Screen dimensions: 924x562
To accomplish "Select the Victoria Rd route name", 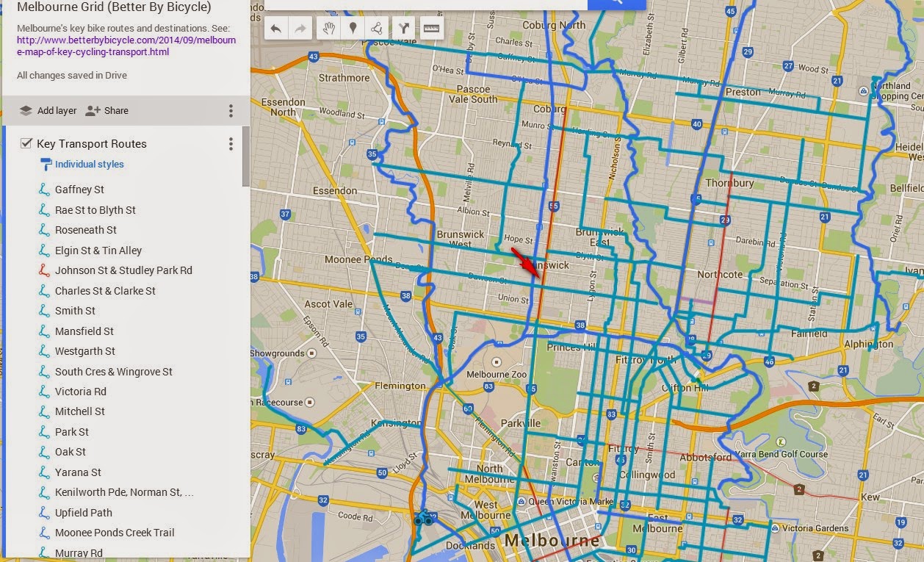I will (x=81, y=392).
